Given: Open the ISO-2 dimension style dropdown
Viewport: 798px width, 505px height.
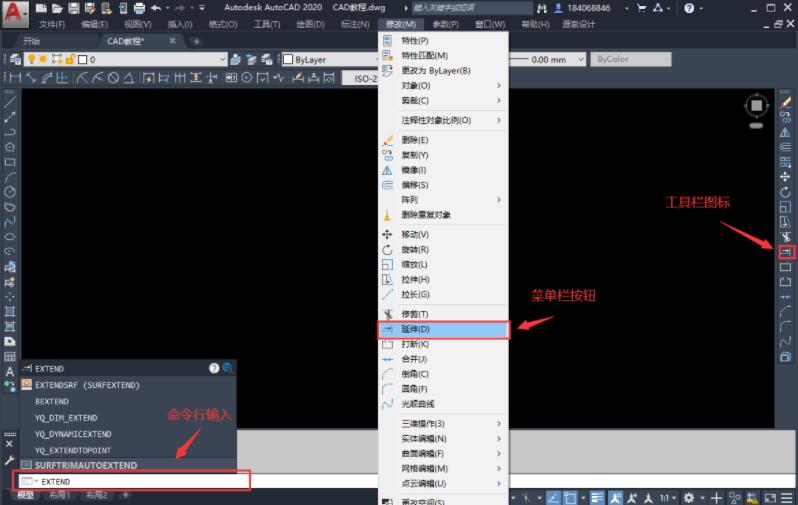Looking at the screenshot, I should [x=360, y=78].
